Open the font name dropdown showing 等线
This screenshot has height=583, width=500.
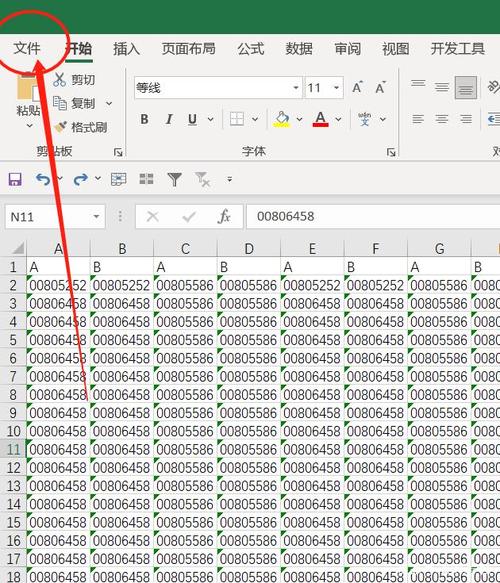[x=296, y=88]
